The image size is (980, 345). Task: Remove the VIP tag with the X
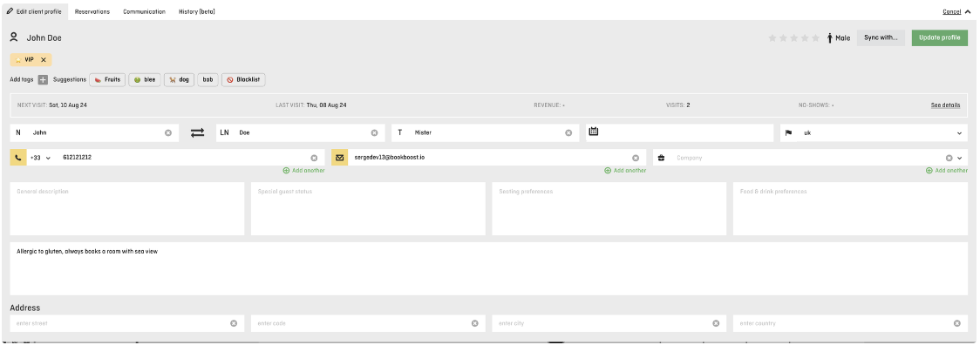(x=43, y=59)
